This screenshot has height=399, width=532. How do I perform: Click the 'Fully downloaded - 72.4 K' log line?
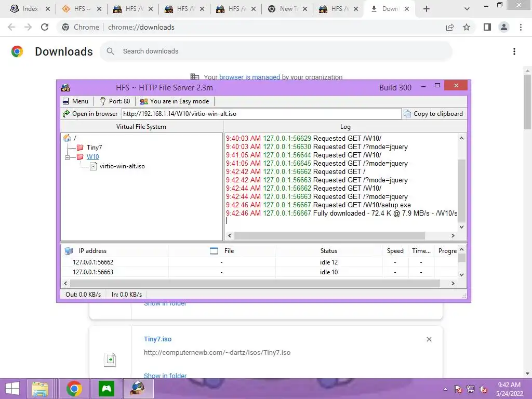pos(341,214)
